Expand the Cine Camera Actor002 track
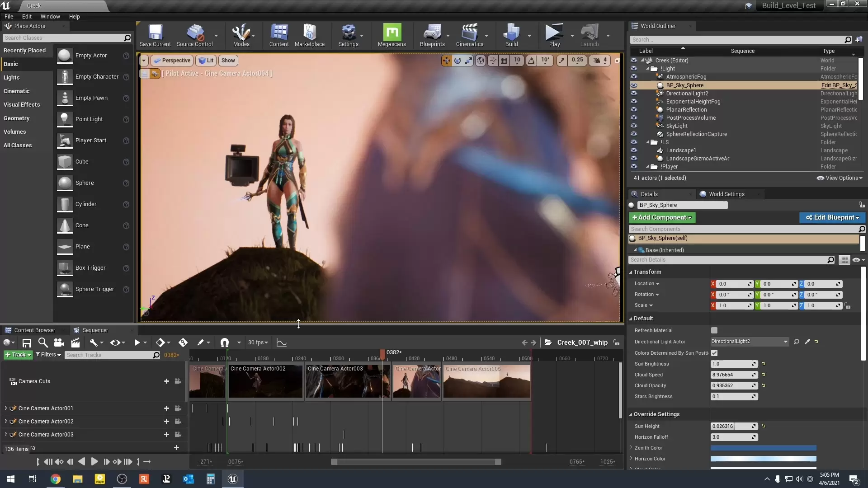Screen dimensions: 868x488 pyautogui.click(x=6, y=422)
